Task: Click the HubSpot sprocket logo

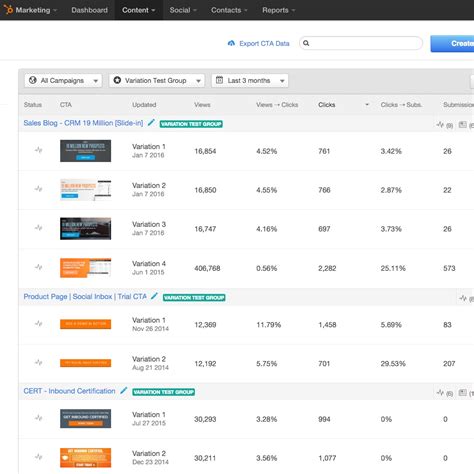Action: pos(8,9)
